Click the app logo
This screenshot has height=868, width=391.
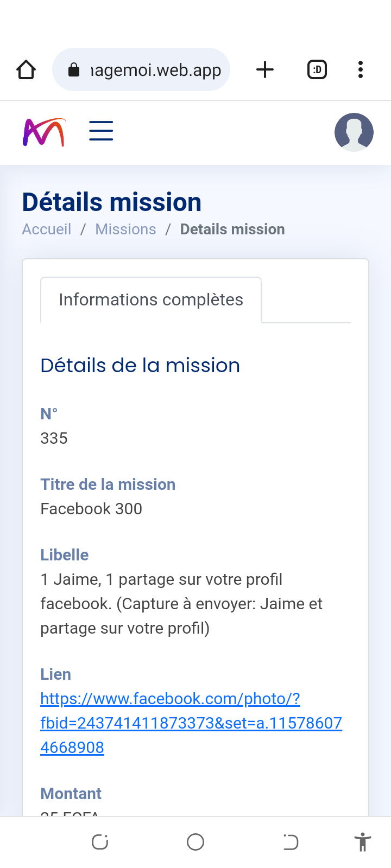click(44, 132)
